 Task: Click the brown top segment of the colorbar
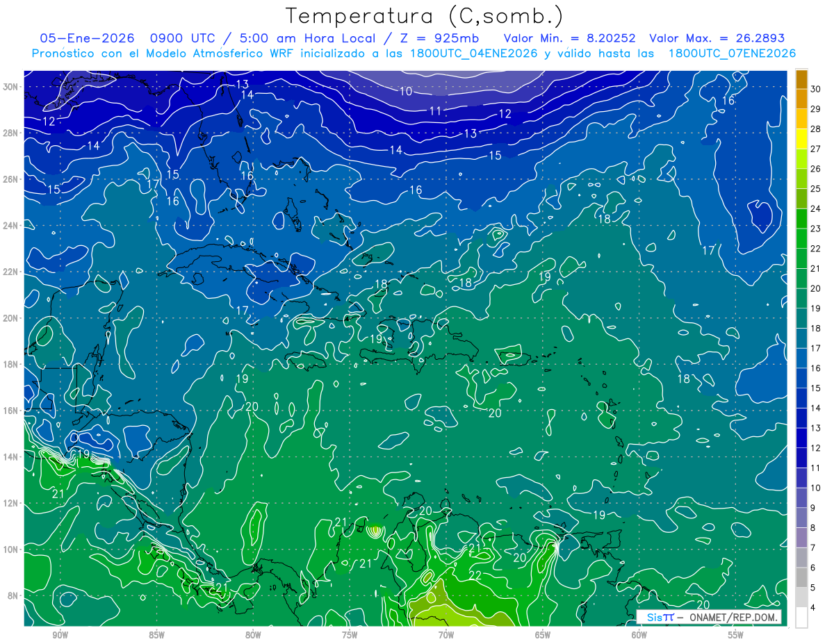801,79
